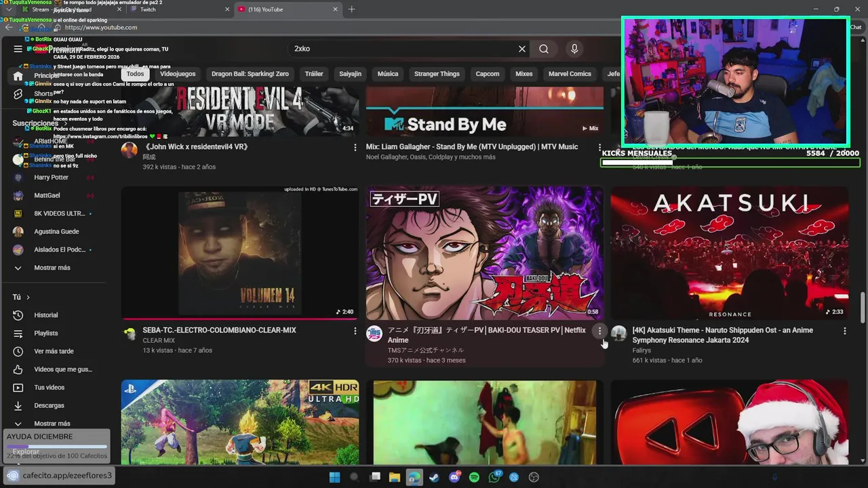Open Steam from the taskbar
Screen dimensions: 868x488
point(434,477)
